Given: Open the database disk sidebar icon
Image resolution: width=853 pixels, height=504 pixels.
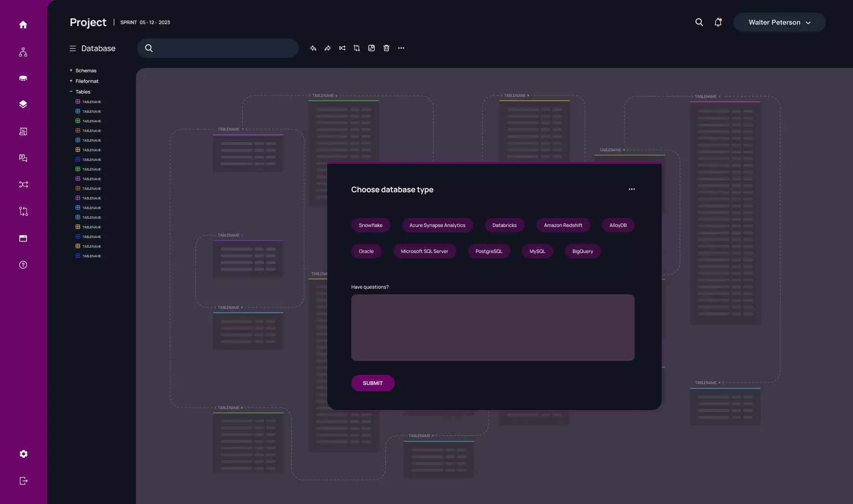Looking at the screenshot, I should click(x=23, y=78).
